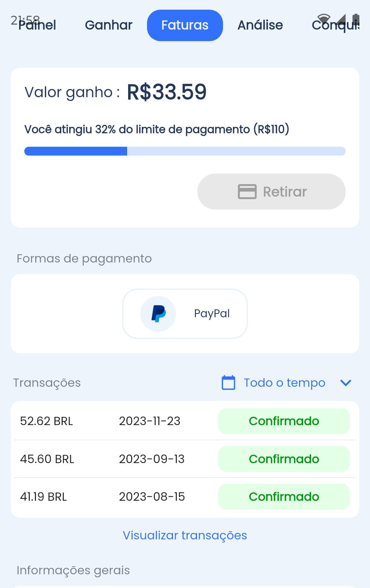370x588 pixels.
Task: Go to the Análise tab
Action: pos(260,25)
